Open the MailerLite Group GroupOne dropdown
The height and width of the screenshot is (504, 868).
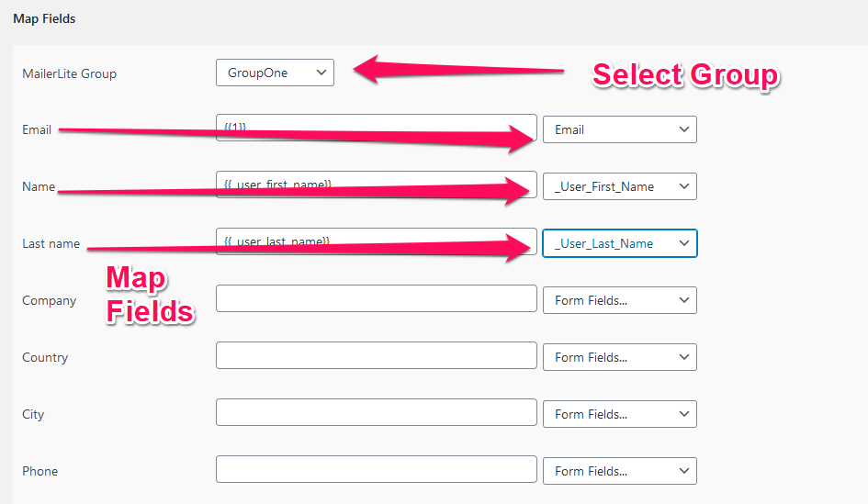tap(275, 73)
